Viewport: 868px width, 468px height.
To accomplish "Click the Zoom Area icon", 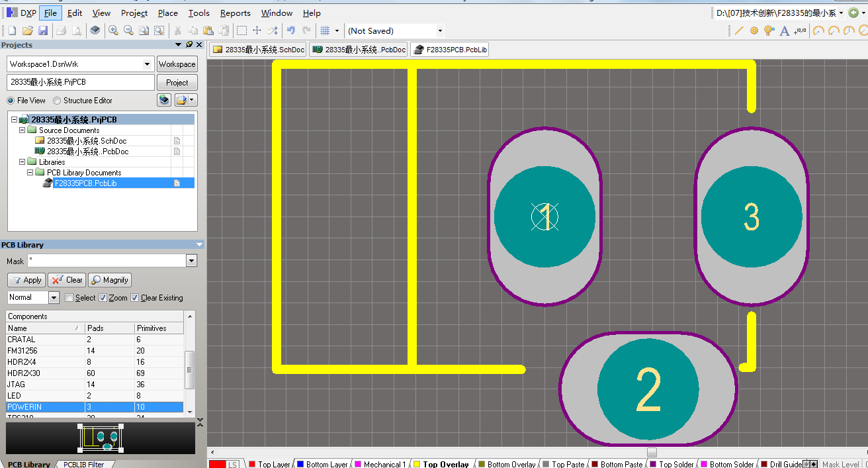I will [159, 30].
